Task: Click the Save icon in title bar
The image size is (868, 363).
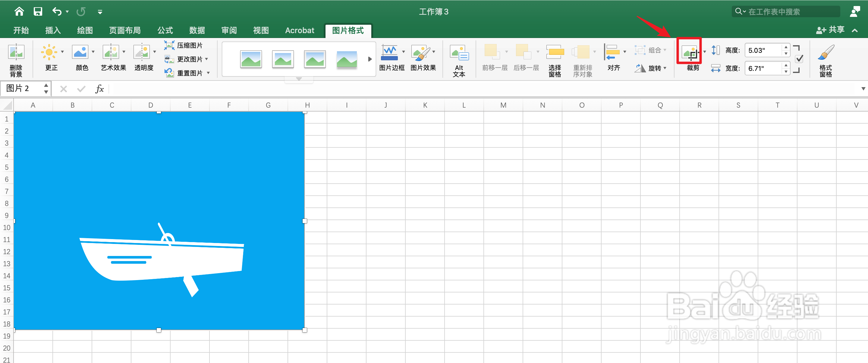Action: [x=38, y=12]
